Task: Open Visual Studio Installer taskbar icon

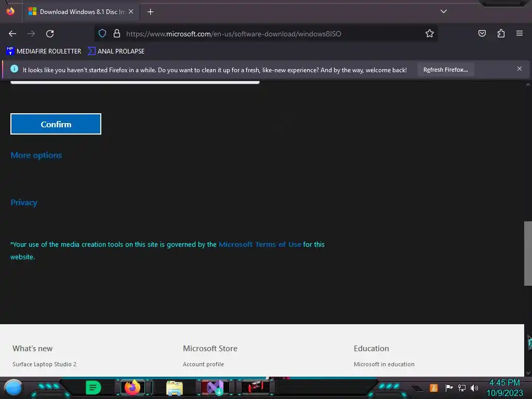Action: 215,388
